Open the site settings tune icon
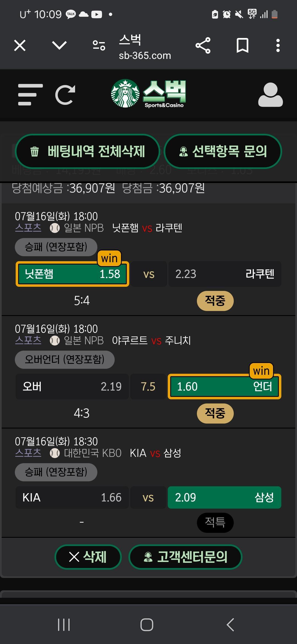This screenshot has width=297, height=644. coord(99,45)
